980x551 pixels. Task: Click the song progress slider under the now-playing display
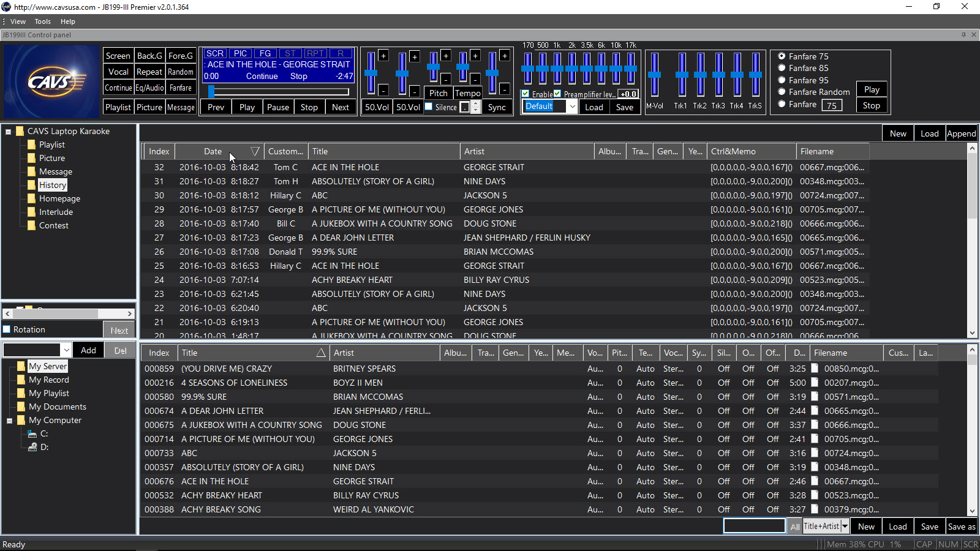[279, 92]
